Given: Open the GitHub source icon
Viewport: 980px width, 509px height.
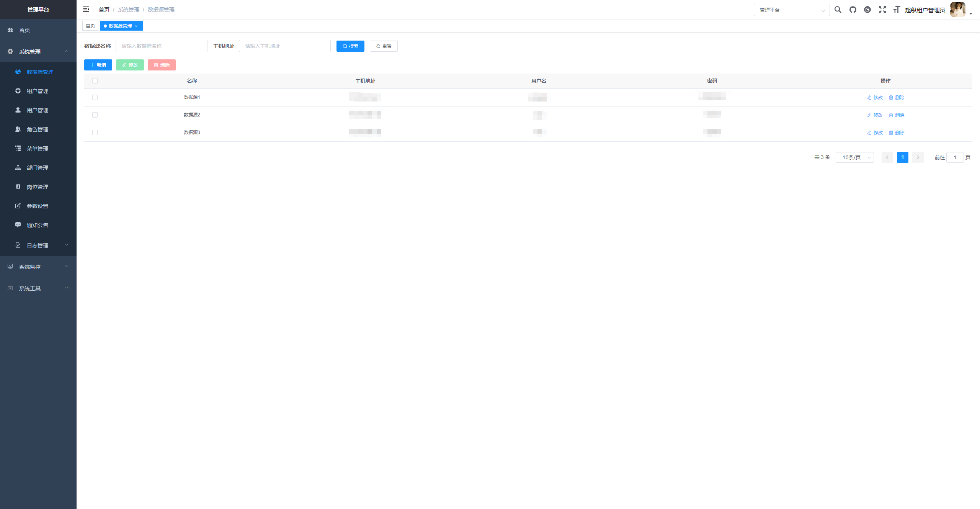Looking at the screenshot, I should (x=853, y=10).
